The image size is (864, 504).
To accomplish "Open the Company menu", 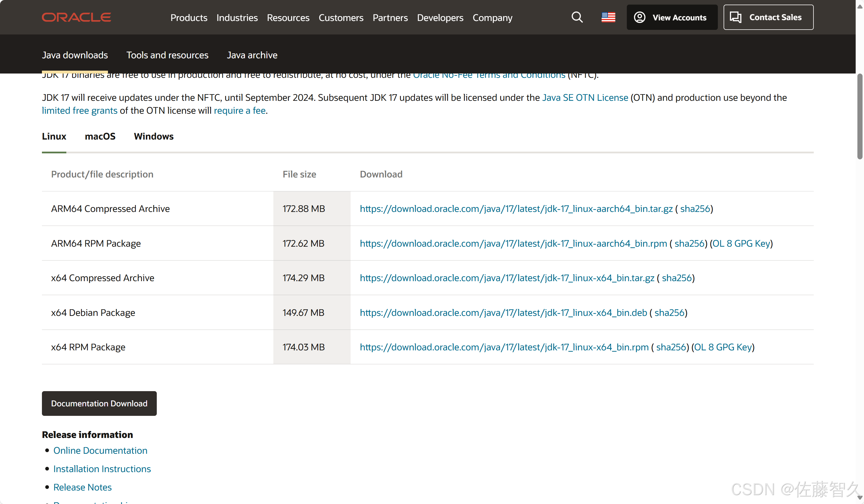I will 492,18.
